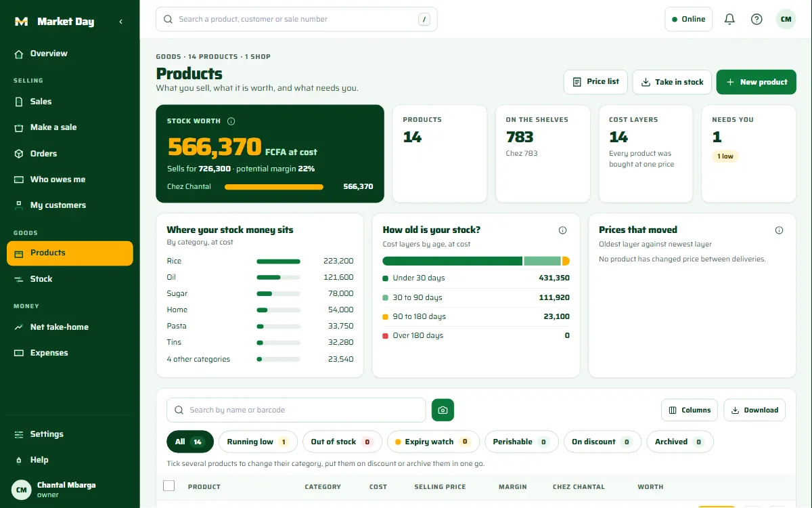Scan a barcode with the camera button
The image size is (812, 508).
(x=443, y=410)
